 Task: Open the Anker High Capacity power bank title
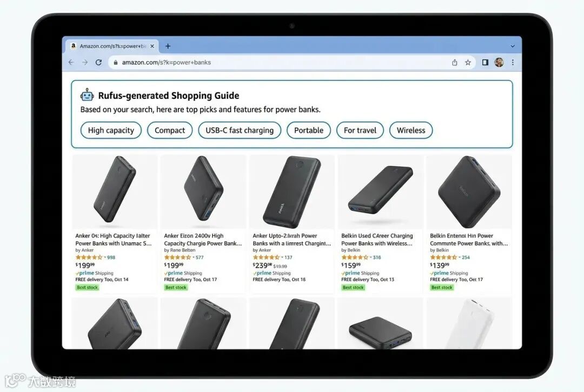pos(113,240)
